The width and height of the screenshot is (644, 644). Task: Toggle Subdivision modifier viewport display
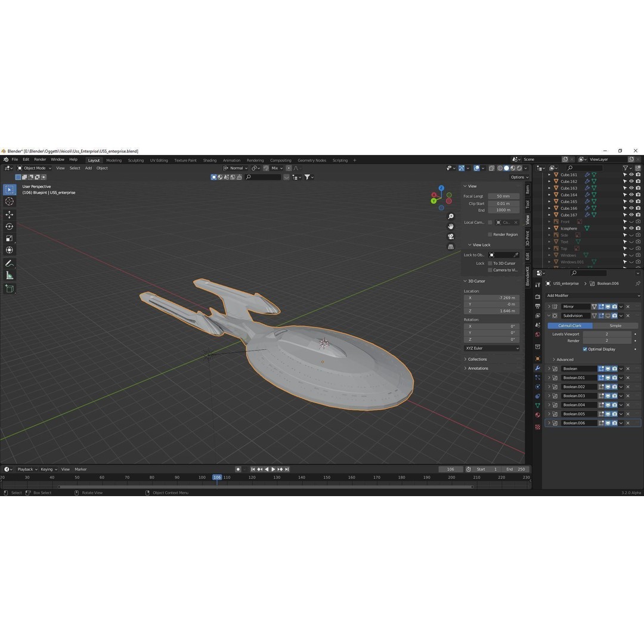point(608,316)
